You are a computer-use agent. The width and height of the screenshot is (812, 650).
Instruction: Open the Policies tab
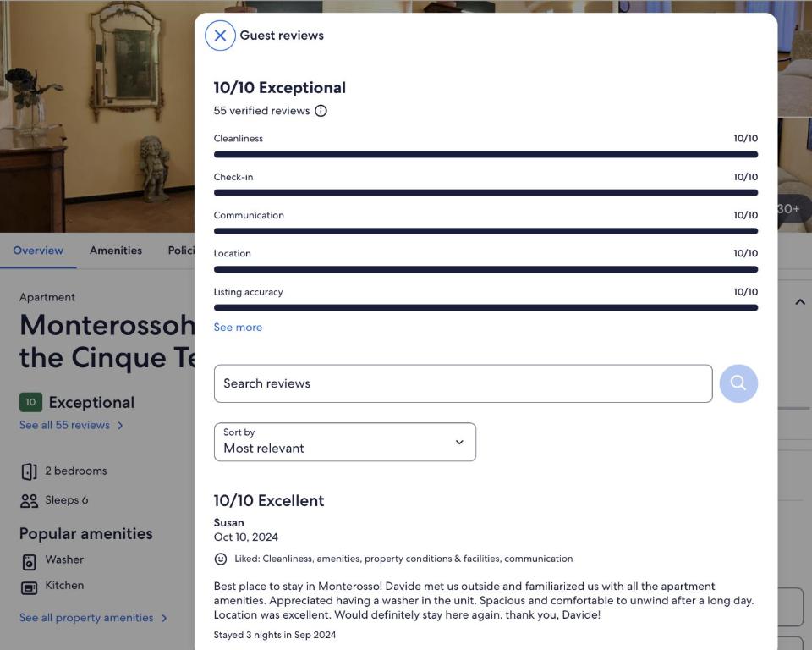pyautogui.click(x=181, y=251)
